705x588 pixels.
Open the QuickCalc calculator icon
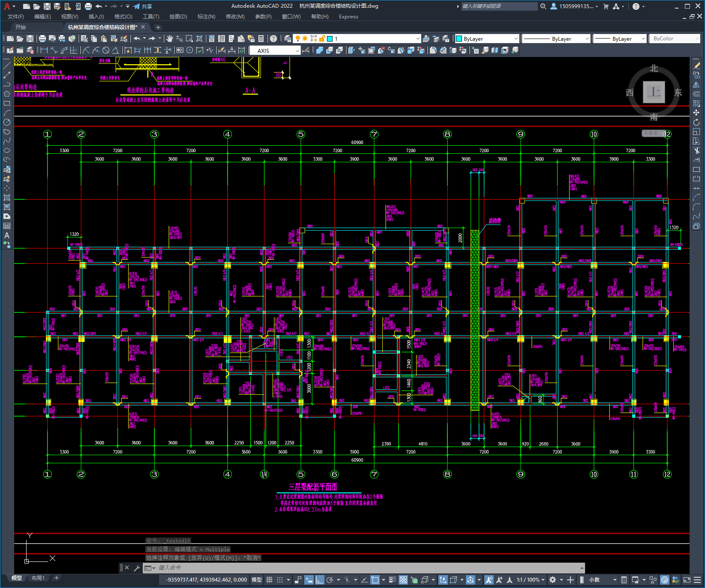click(261, 39)
